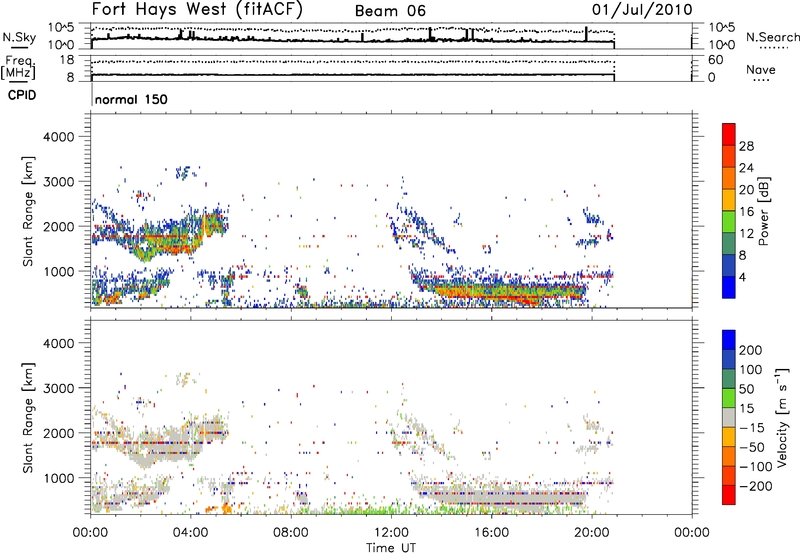Click orange velocity patch near 05:00 at low range
Screen dimensions: 800x554
point(219,508)
